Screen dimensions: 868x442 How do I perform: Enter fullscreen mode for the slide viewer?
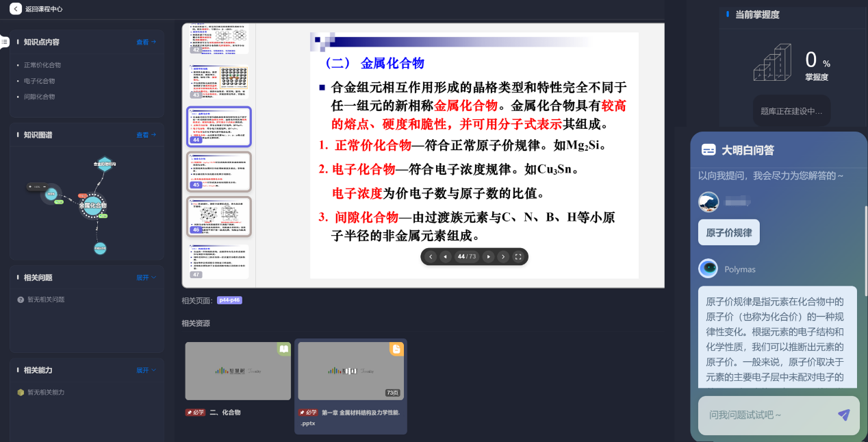pos(518,257)
